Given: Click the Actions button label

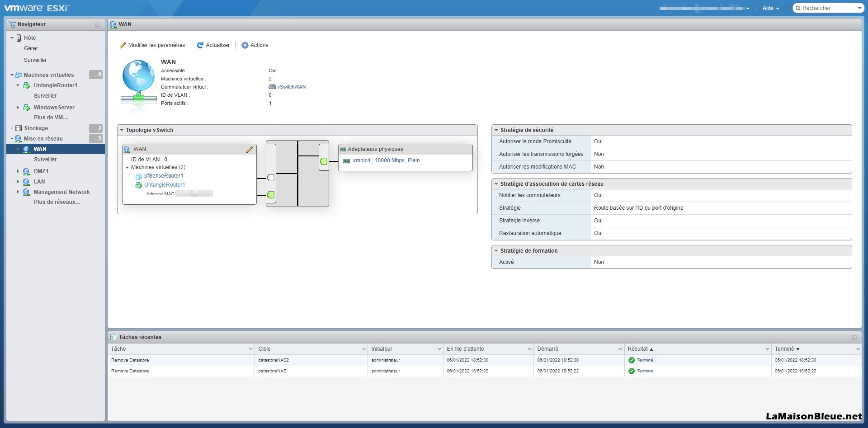Looking at the screenshot, I should (259, 45).
